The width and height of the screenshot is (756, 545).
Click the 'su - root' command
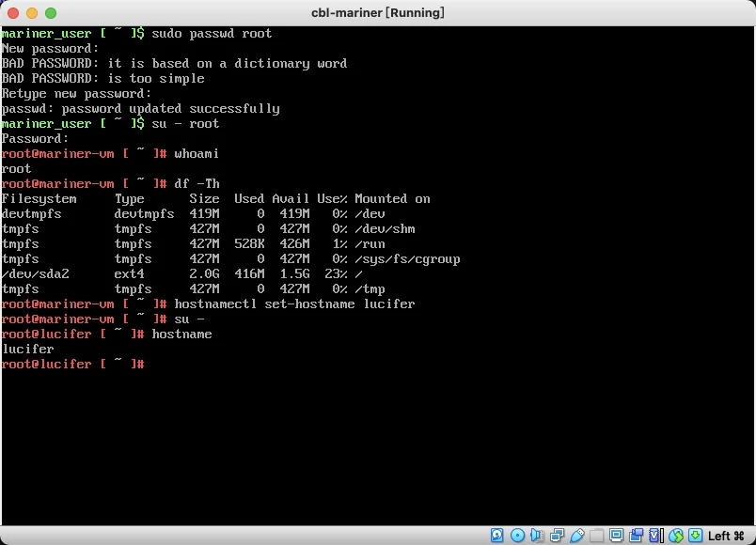185,123
